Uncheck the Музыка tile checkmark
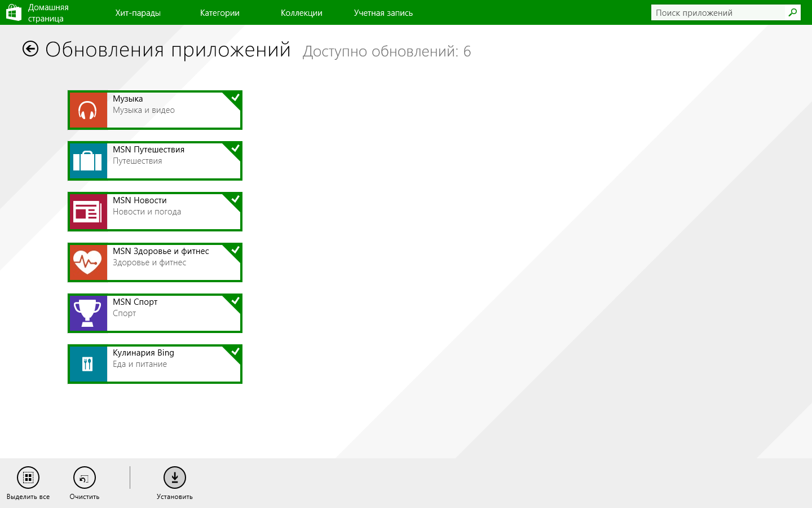This screenshot has height=508, width=812. point(235,98)
